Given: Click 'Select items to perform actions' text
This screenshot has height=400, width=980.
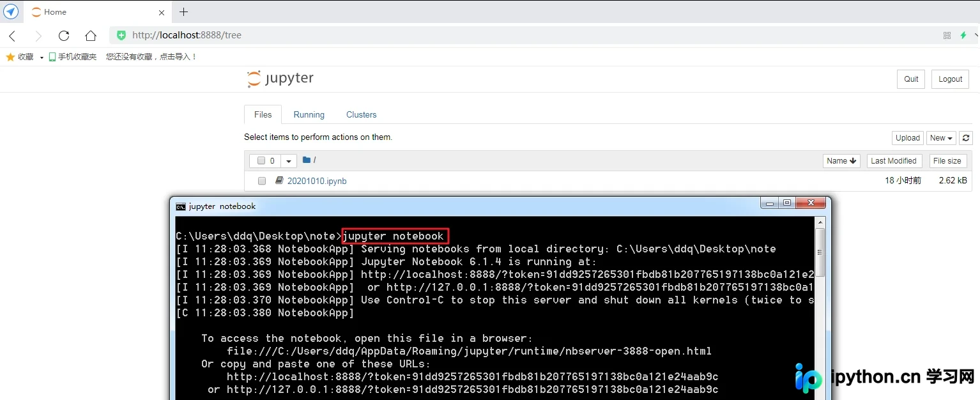Looking at the screenshot, I should pos(318,137).
